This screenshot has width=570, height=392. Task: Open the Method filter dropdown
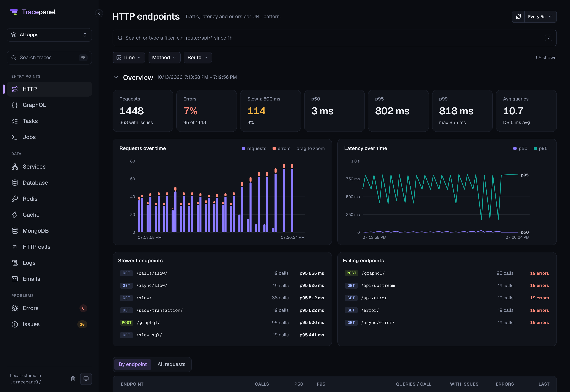click(x=164, y=58)
